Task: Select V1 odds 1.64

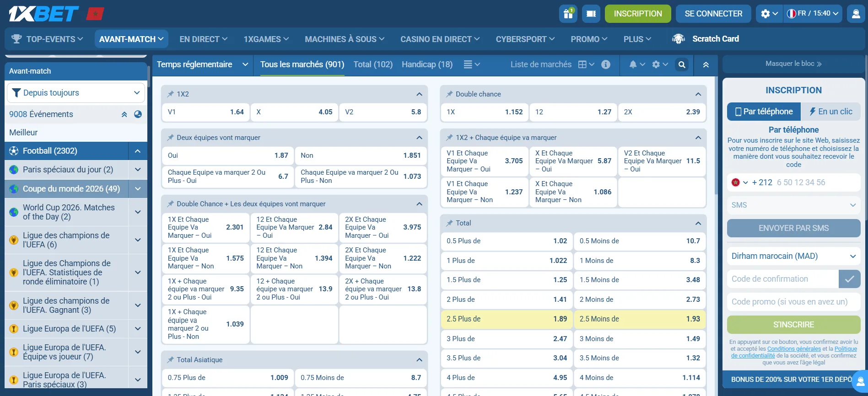Action: click(x=205, y=112)
